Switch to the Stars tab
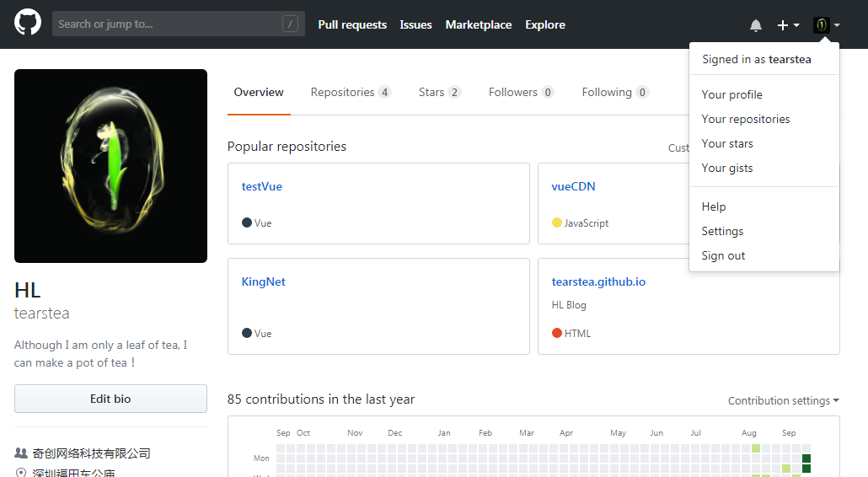 (440, 93)
